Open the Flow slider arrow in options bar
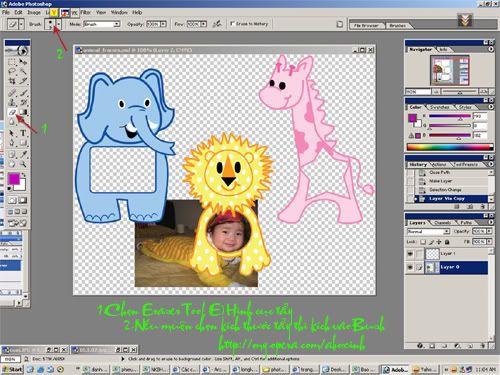 (203, 24)
